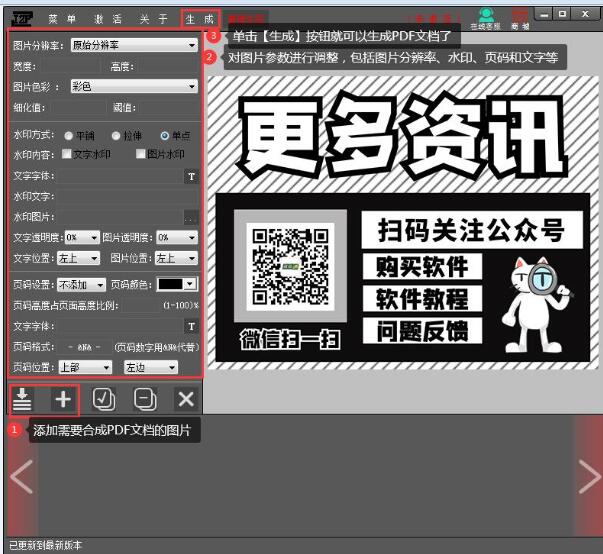The height and width of the screenshot is (554, 603).
Task: Click the red text link in title bar
Action: click(x=433, y=18)
